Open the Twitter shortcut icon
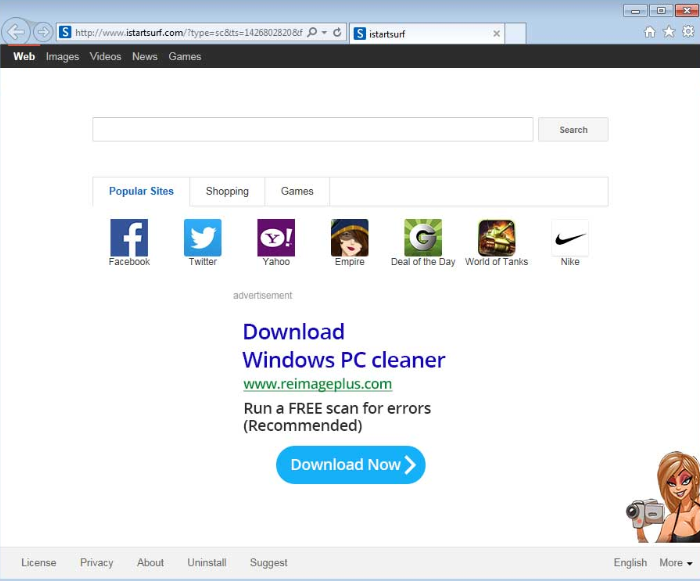Image resolution: width=700 pixels, height=581 pixels. [x=203, y=238]
